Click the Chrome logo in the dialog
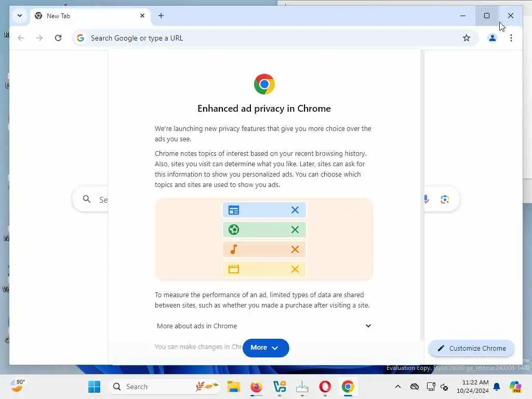 click(x=264, y=84)
